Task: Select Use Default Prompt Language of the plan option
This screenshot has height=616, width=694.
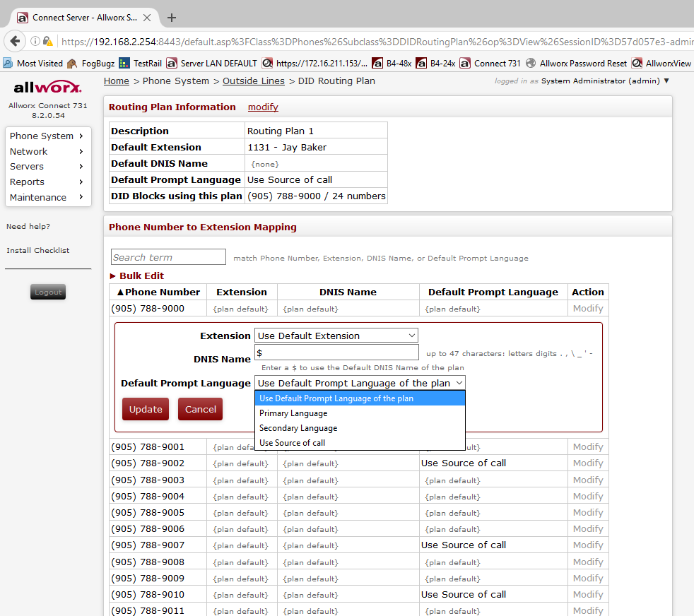Action: [360, 398]
